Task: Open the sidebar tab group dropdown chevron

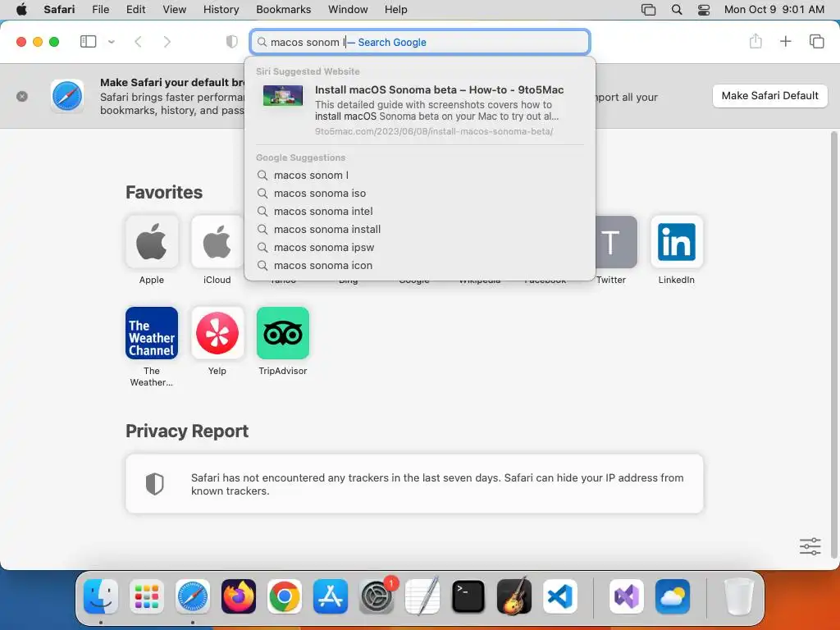Action: coord(112,42)
